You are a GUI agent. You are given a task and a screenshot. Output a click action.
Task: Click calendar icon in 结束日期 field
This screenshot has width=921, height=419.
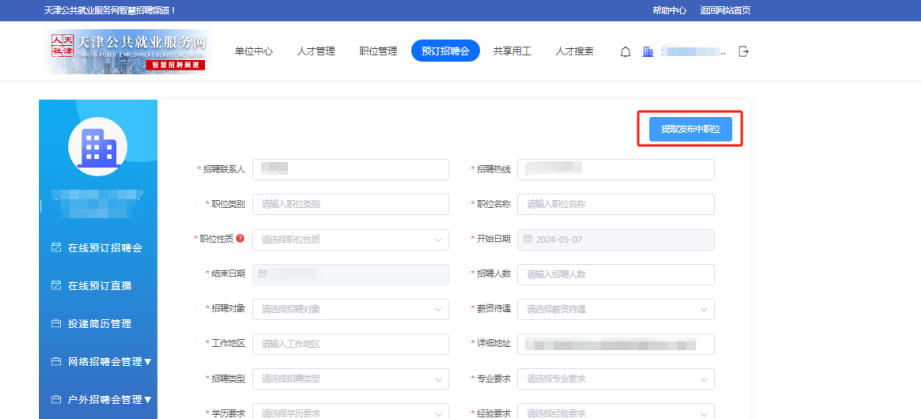point(263,274)
